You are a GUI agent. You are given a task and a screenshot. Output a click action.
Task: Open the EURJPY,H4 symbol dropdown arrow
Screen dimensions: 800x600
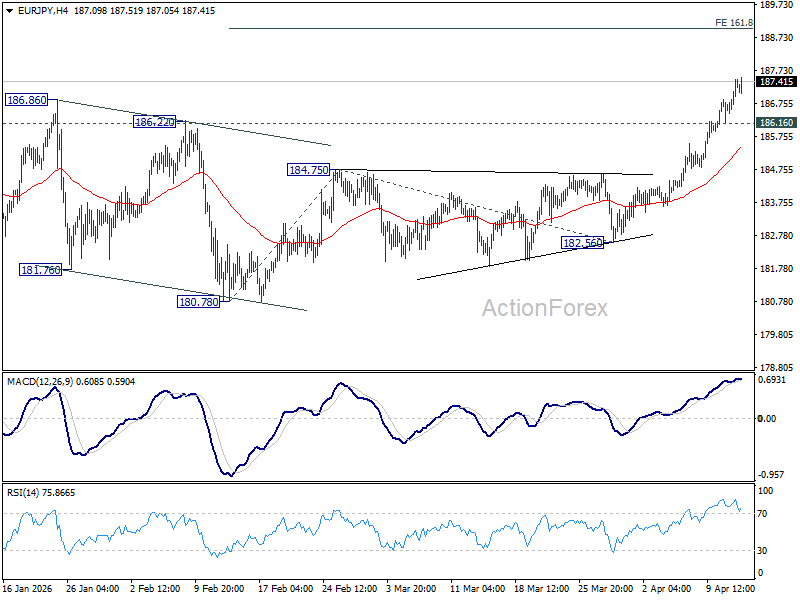(x=10, y=11)
